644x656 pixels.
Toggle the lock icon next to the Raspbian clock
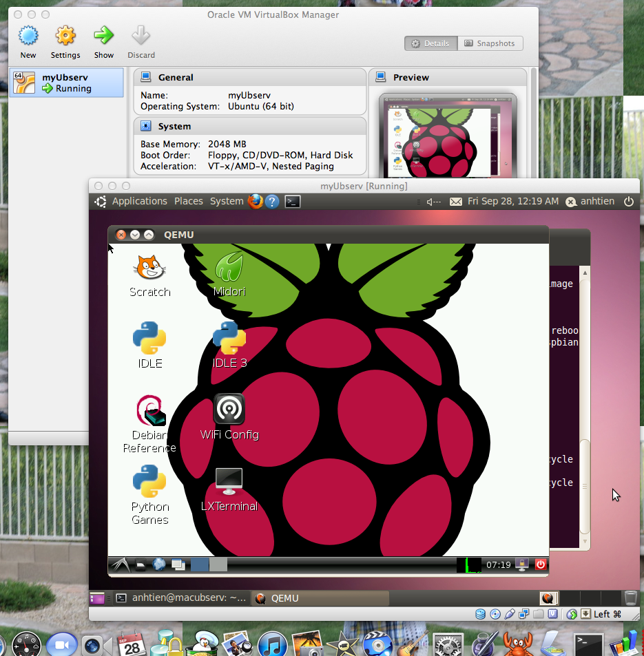521,564
